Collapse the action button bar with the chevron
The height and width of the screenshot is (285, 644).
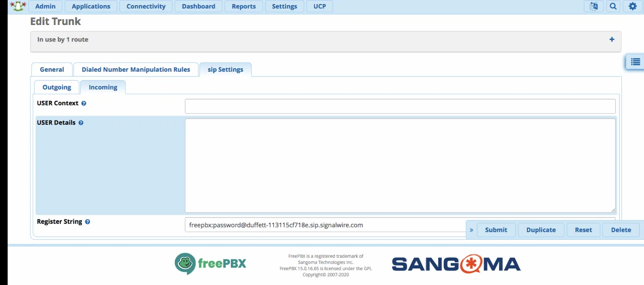(471, 230)
